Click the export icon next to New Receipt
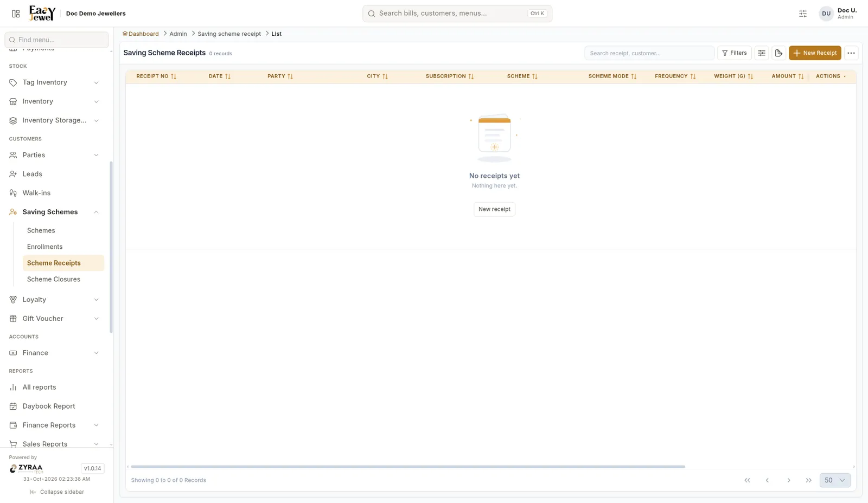868x503 pixels. point(778,53)
